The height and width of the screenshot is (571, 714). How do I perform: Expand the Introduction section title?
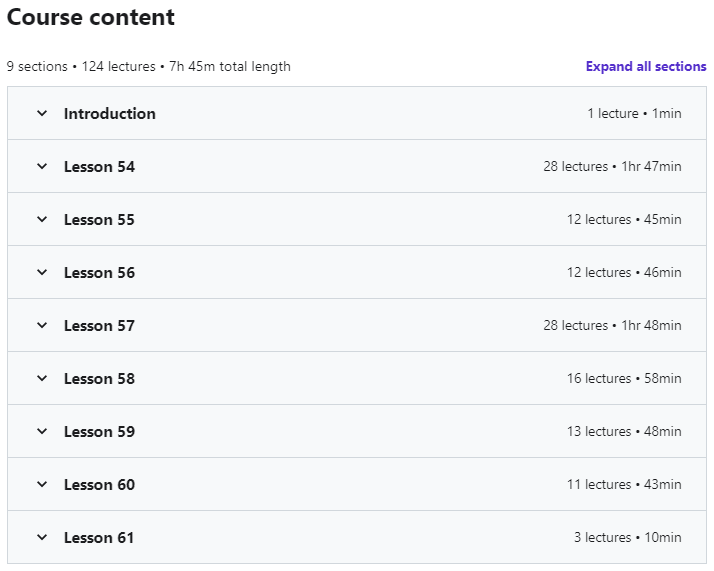110,114
